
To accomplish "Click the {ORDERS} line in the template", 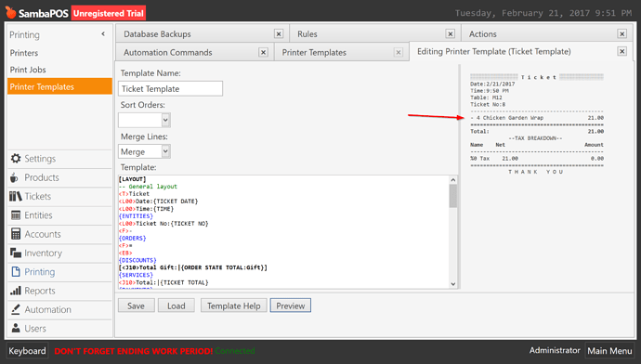I will 133,238.
